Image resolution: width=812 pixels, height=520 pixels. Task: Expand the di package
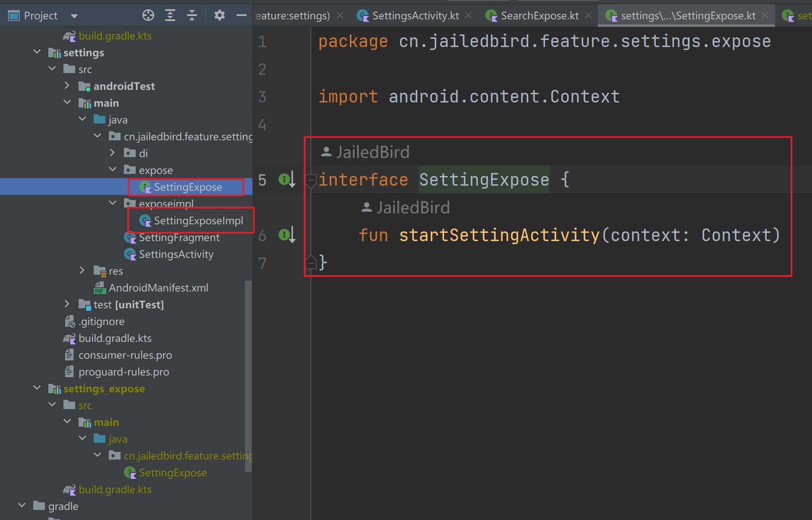[x=113, y=153]
